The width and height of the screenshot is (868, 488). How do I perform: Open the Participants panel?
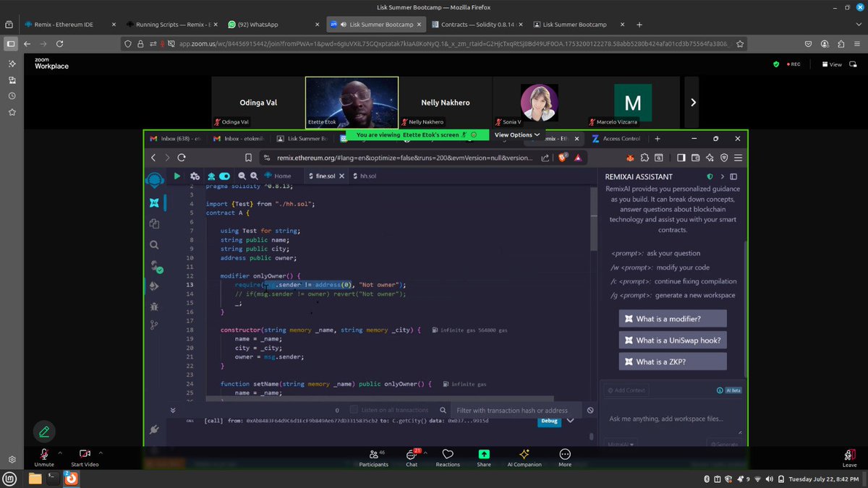[x=374, y=458]
